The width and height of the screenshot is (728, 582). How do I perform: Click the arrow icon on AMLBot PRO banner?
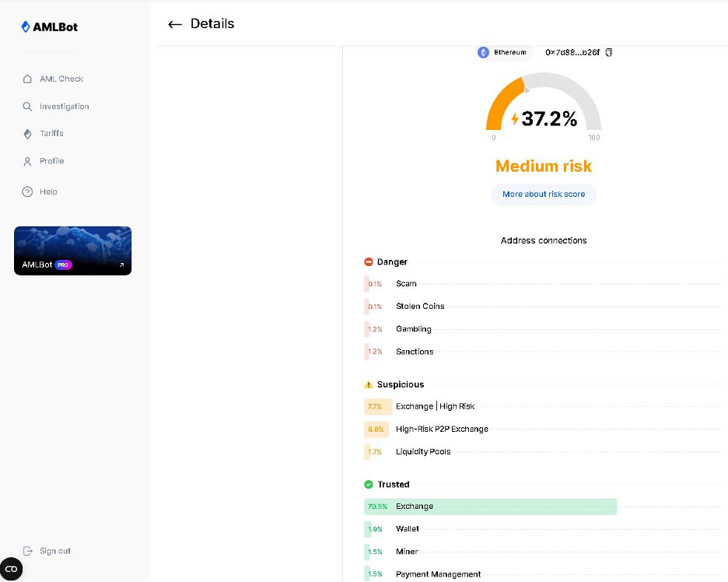pyautogui.click(x=121, y=265)
